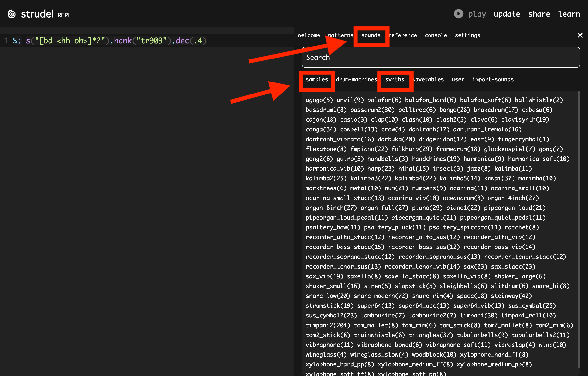
Task: Open the import-sounds category
Action: pyautogui.click(x=493, y=80)
